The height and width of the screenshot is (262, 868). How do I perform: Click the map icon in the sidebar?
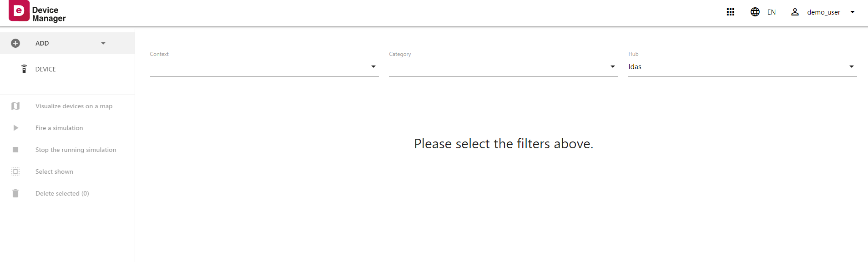(15, 106)
